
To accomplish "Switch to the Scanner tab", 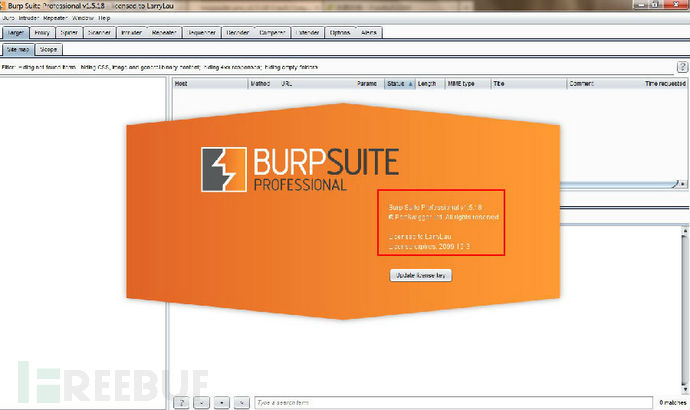I will click(x=99, y=33).
